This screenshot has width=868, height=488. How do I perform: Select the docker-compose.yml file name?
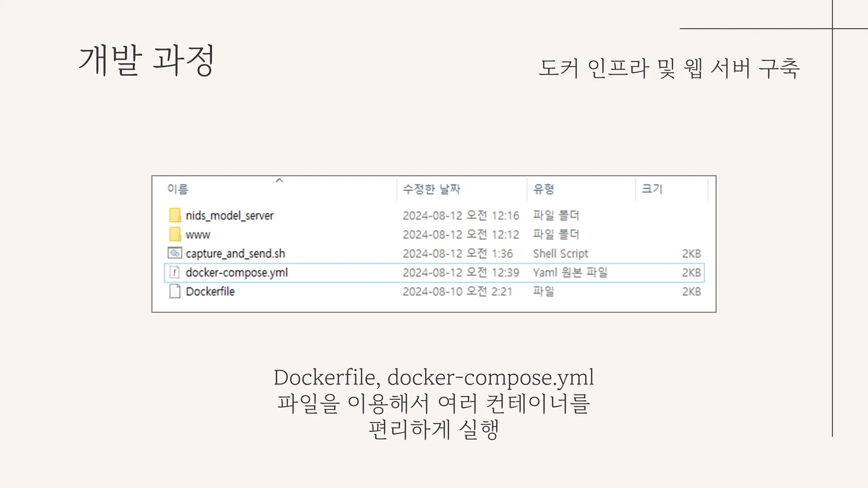point(236,272)
